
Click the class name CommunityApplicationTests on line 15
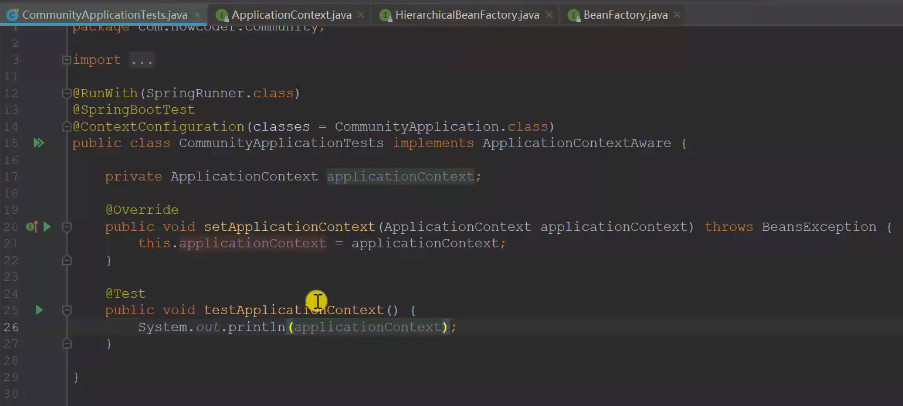click(281, 143)
